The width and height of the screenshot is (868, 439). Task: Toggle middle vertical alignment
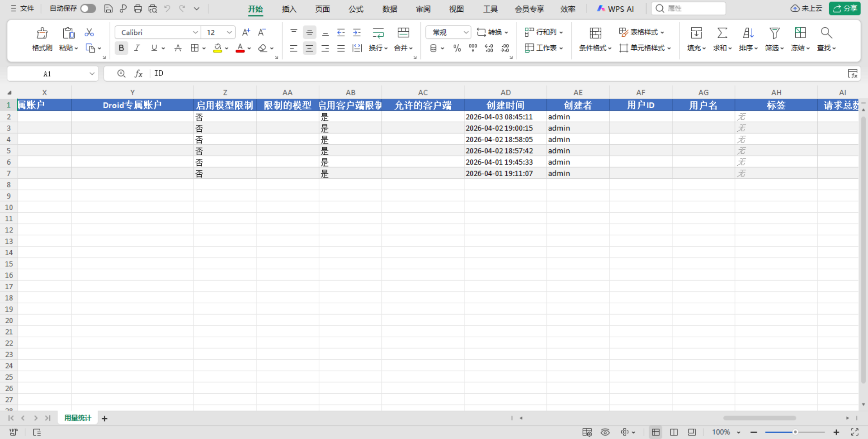coord(309,32)
